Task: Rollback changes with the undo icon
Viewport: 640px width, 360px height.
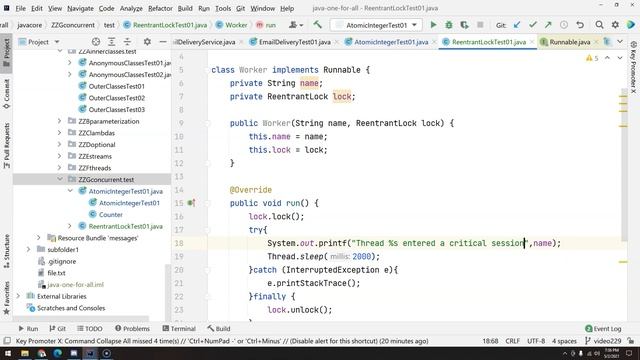Action: pos(580,25)
